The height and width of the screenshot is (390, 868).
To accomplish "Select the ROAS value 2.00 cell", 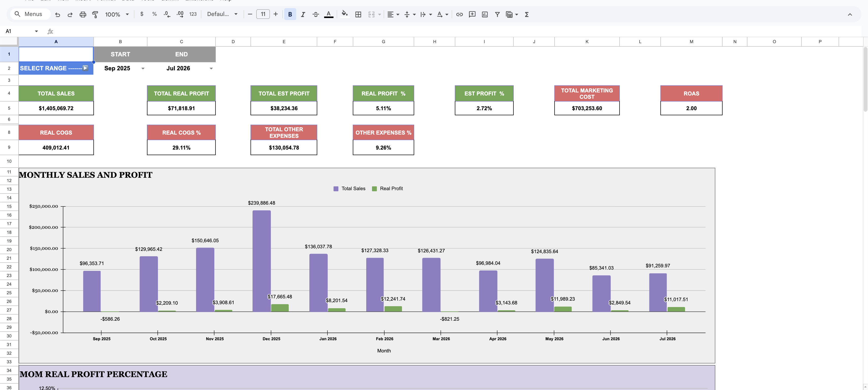I will coord(691,108).
